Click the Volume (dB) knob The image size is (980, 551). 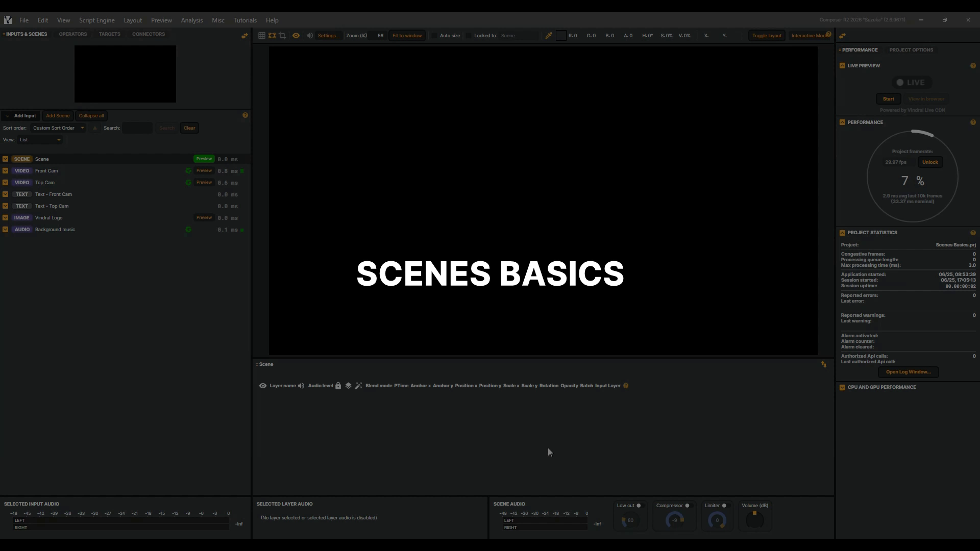click(755, 520)
